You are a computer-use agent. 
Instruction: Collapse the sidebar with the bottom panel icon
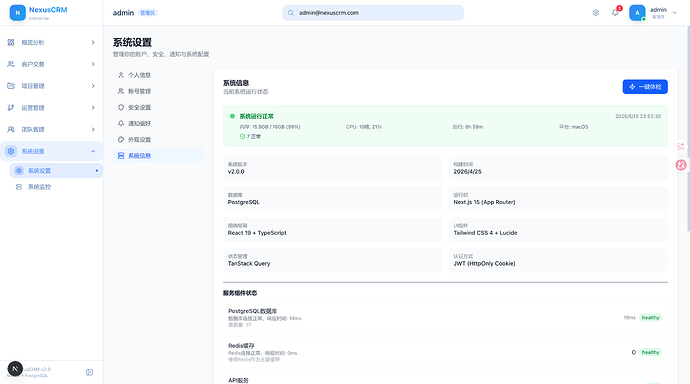click(x=89, y=372)
